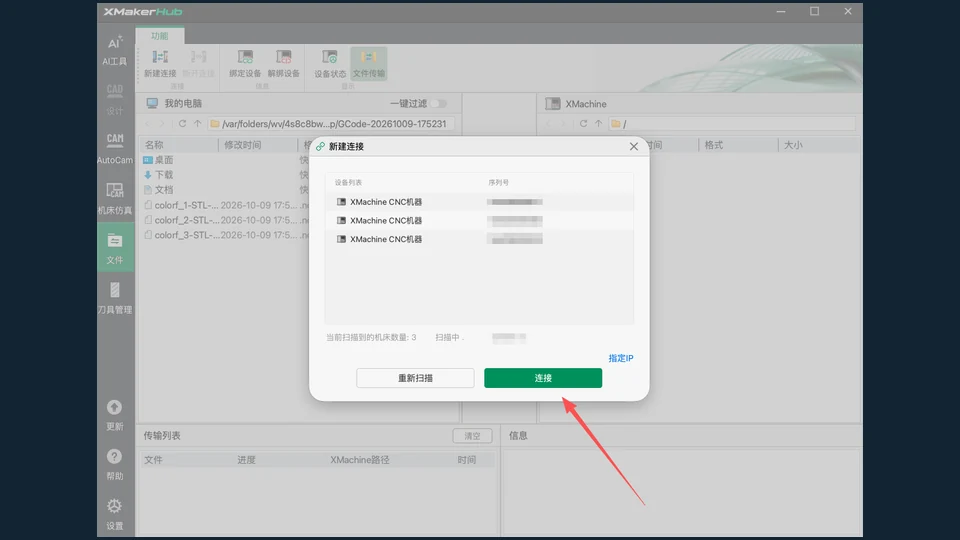This screenshot has width=960, height=540.
Task: Select the third XMachine CNC机器 device row
Action: (479, 239)
